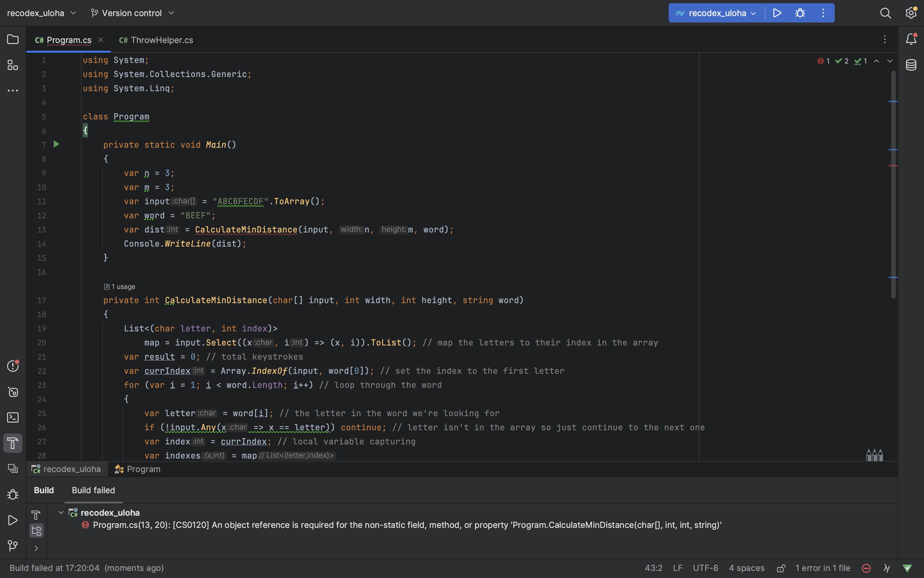The height and width of the screenshot is (578, 924).
Task: Open more run actions menu
Action: click(823, 13)
